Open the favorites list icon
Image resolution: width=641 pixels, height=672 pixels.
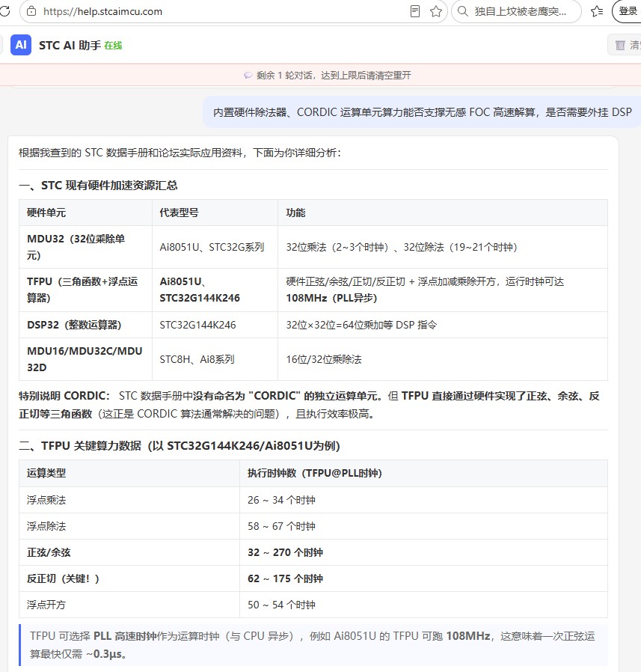click(x=596, y=11)
